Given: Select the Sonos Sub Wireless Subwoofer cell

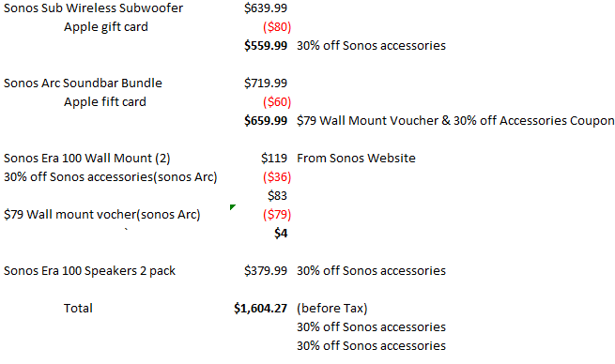Looking at the screenshot, I should [x=93, y=8].
